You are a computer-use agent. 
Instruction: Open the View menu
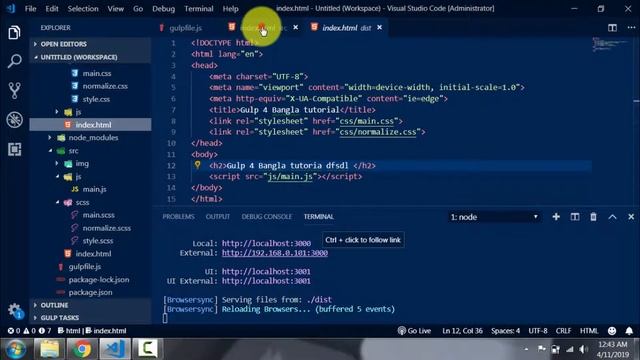116,9
